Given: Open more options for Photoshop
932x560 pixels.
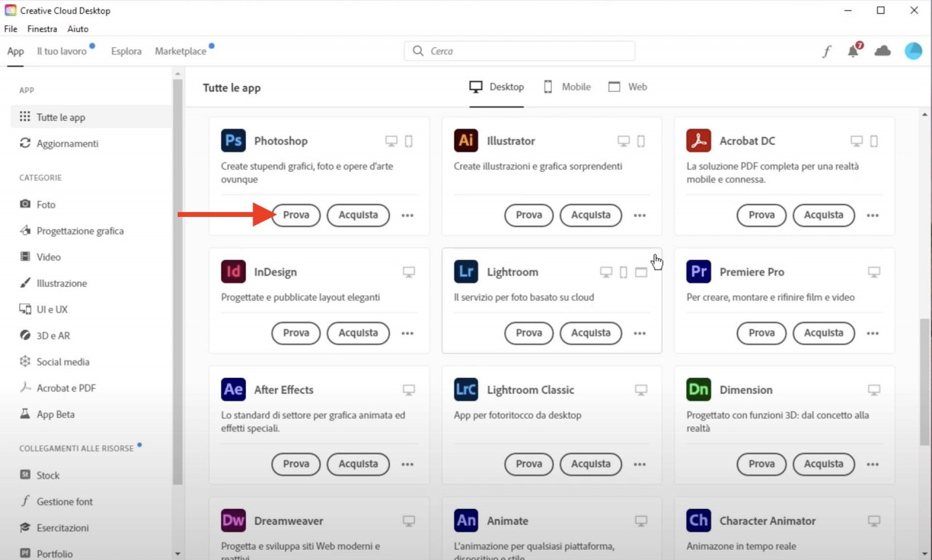Looking at the screenshot, I should tap(407, 216).
